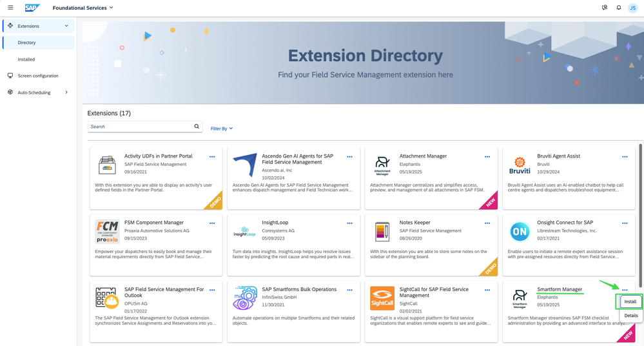
Task: Click the SAP logo
Action: pyautogui.click(x=32, y=8)
